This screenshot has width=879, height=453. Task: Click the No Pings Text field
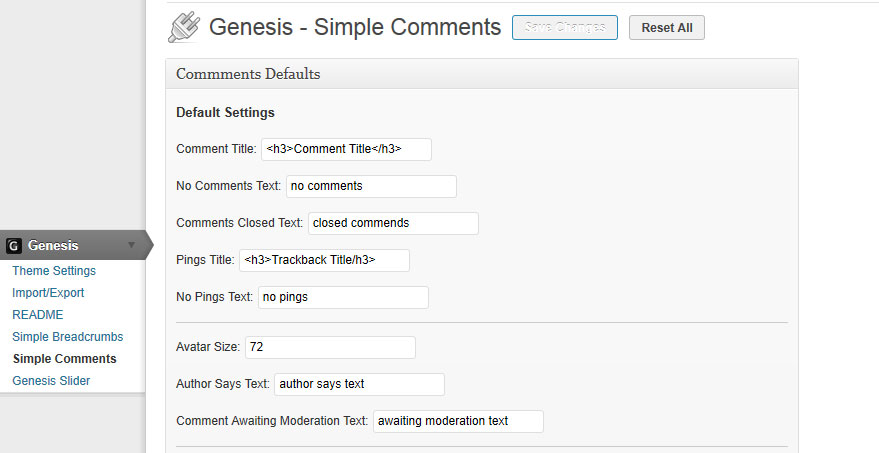click(x=343, y=297)
